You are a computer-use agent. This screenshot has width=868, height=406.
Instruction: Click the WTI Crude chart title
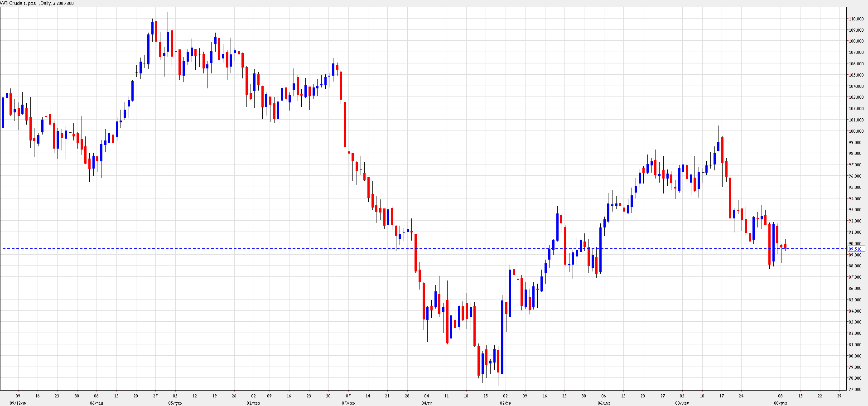pos(37,3)
